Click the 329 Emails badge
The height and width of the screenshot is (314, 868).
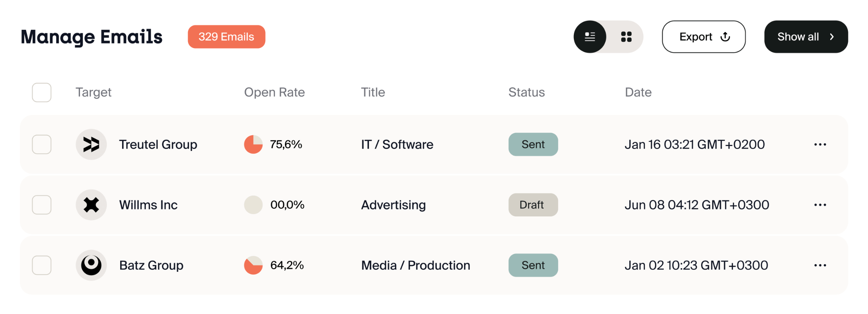[x=226, y=37]
